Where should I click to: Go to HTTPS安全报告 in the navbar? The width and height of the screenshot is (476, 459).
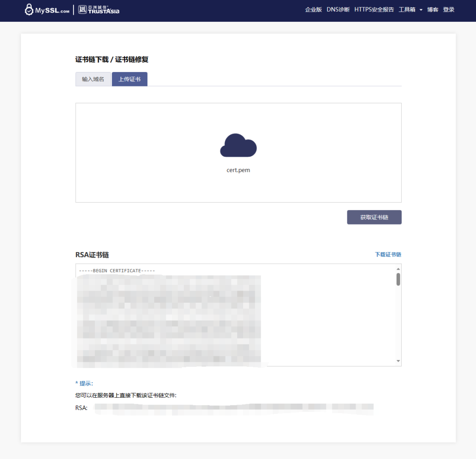(374, 10)
